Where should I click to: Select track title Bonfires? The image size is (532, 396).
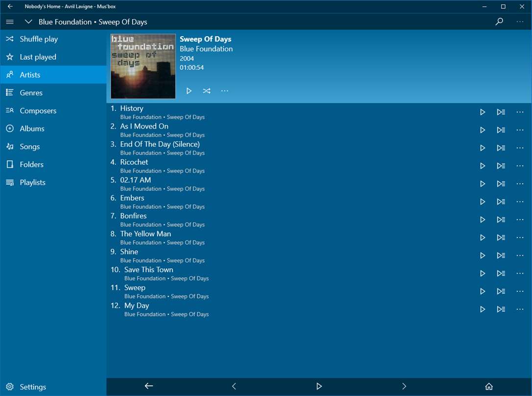[133, 216]
